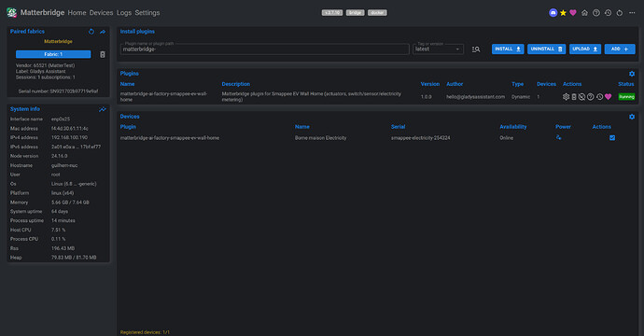Screen dimensions: 644x336
Task: Click the bridge badge in header
Action: [356, 13]
